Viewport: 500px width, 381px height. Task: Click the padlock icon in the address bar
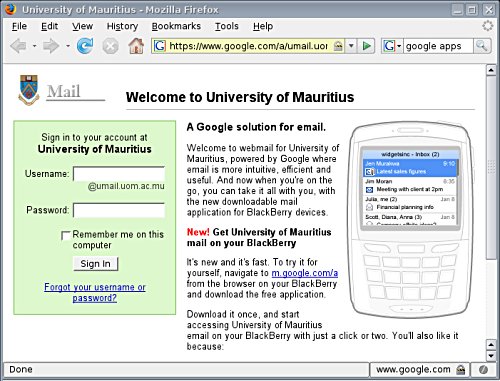(338, 46)
